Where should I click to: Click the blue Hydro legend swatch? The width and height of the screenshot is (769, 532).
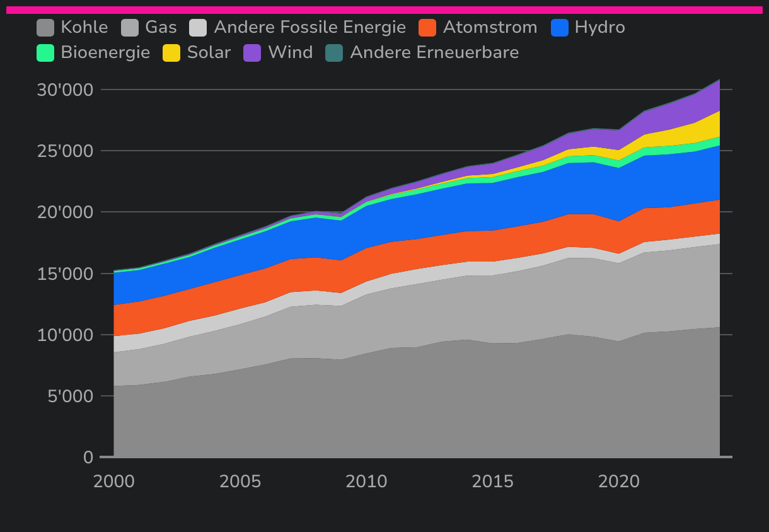559,28
